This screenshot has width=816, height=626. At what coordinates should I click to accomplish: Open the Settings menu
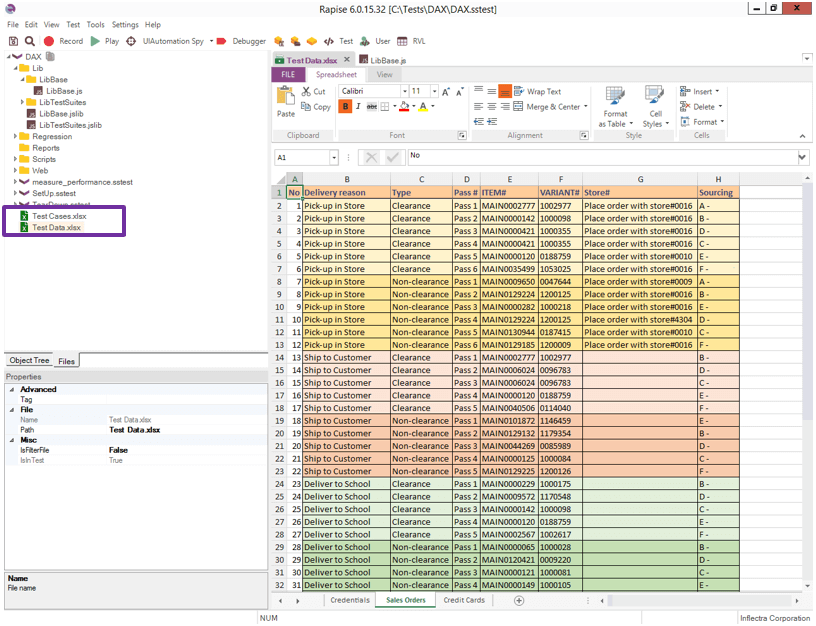(x=125, y=24)
